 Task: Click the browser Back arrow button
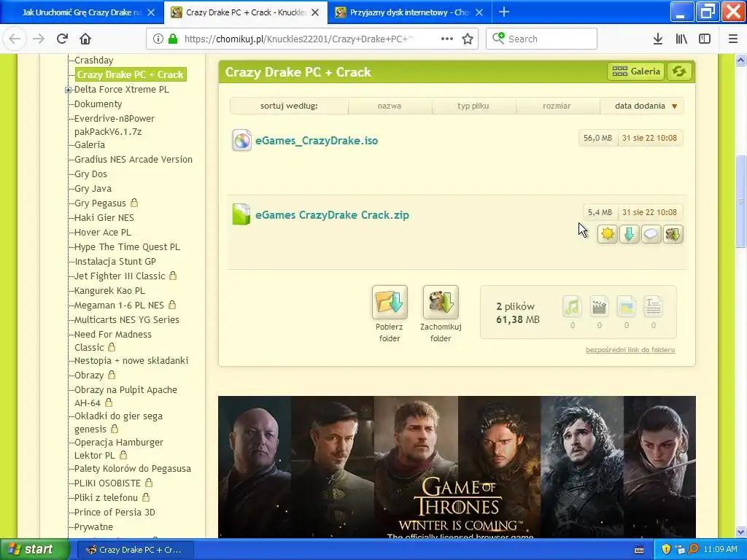pyautogui.click(x=15, y=39)
